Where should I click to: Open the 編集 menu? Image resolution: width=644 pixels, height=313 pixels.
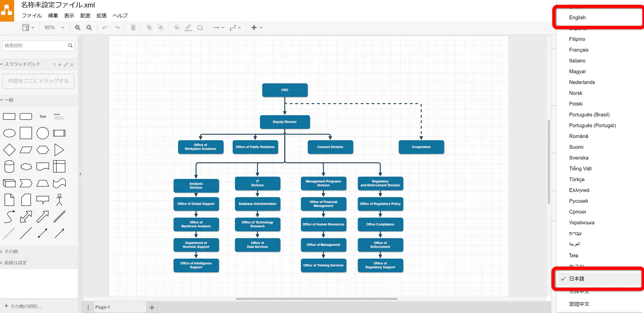(53, 16)
